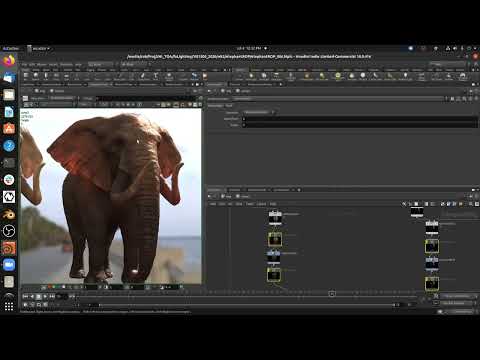Click the first long parameter text field
The image size is (480, 360).
click(x=360, y=119)
